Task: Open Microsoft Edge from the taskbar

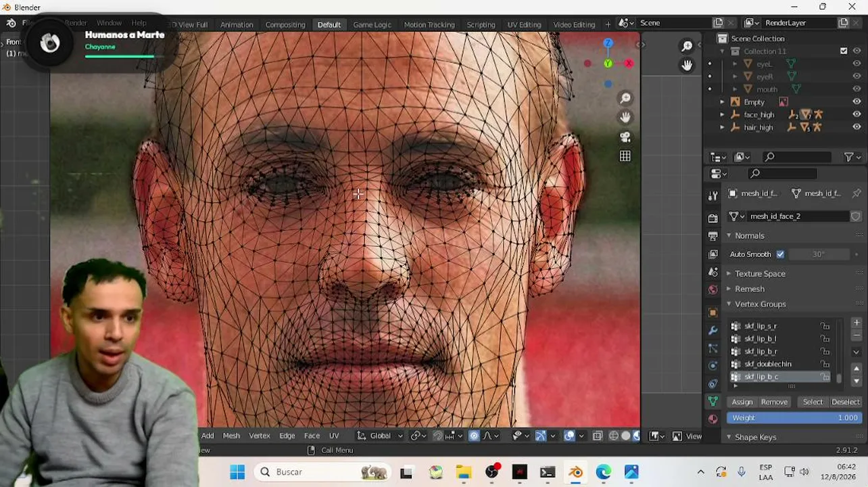Action: point(603,472)
